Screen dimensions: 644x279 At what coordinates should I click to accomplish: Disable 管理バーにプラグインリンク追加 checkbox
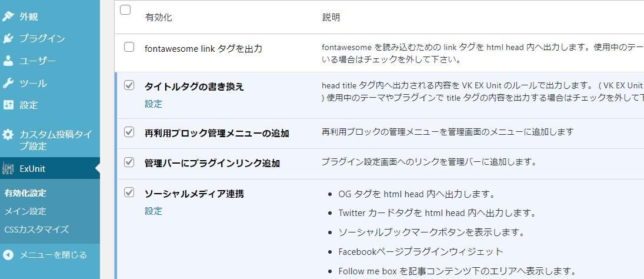click(129, 161)
